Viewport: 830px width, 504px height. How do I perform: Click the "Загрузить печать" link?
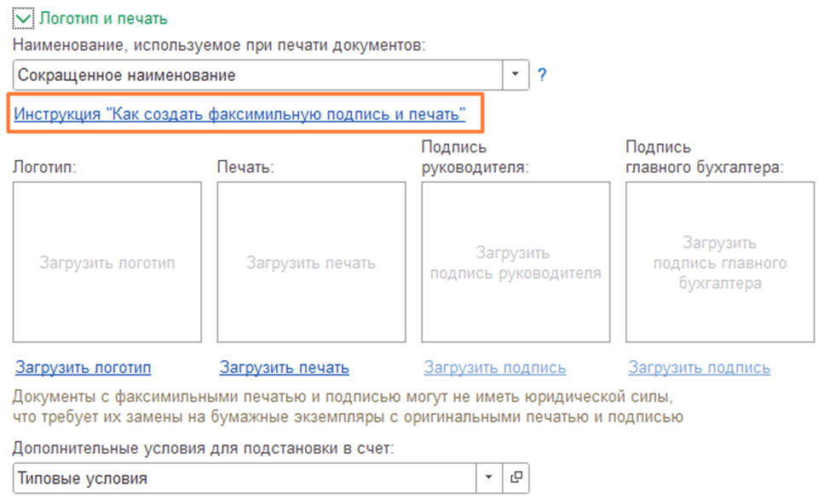[x=285, y=368]
